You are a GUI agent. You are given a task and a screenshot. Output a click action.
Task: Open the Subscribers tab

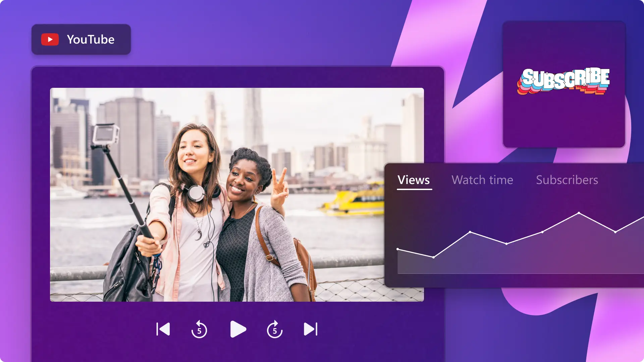click(x=567, y=180)
